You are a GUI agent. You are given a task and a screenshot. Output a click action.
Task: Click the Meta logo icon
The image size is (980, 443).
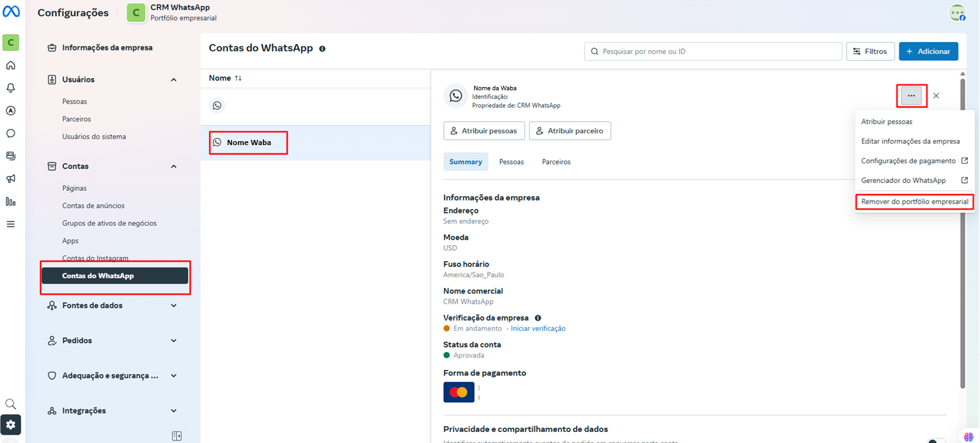(x=11, y=12)
